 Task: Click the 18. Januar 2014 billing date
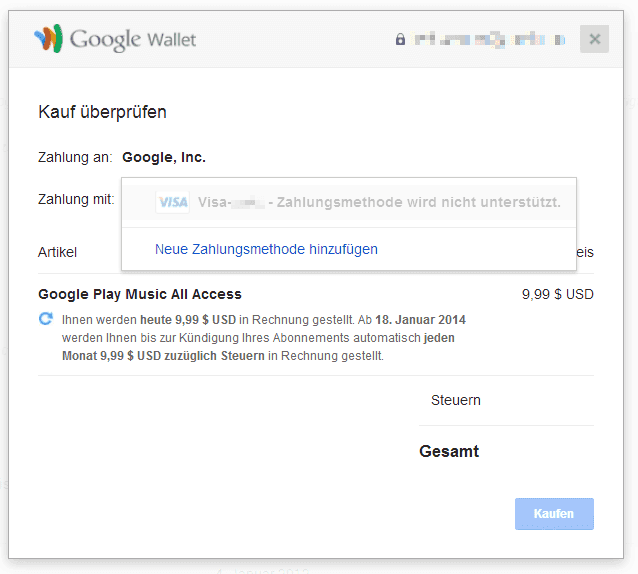click(420, 320)
